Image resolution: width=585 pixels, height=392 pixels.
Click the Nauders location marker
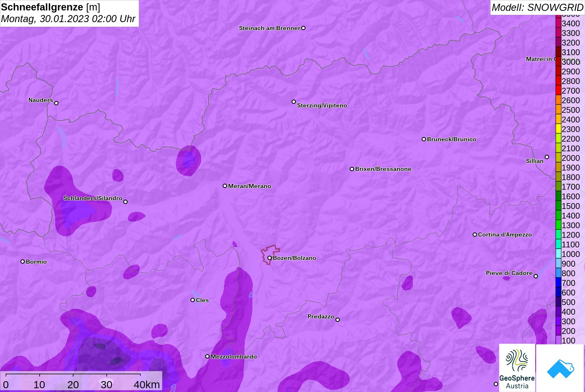(56, 103)
